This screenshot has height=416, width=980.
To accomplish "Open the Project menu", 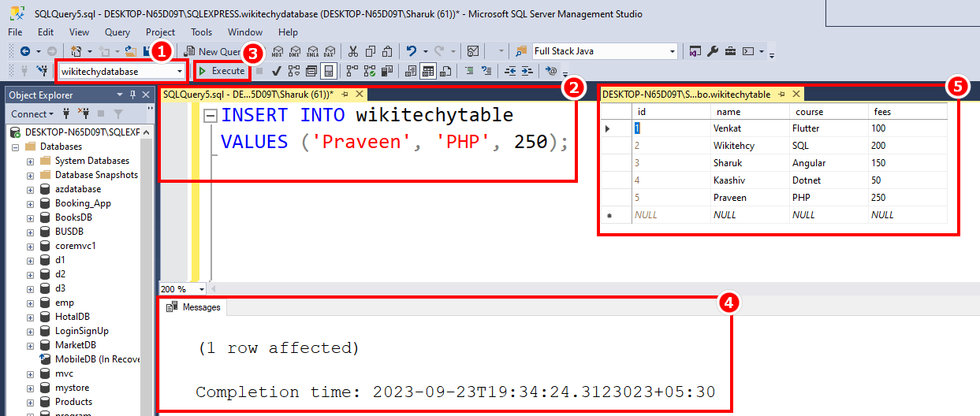I will click(x=160, y=32).
